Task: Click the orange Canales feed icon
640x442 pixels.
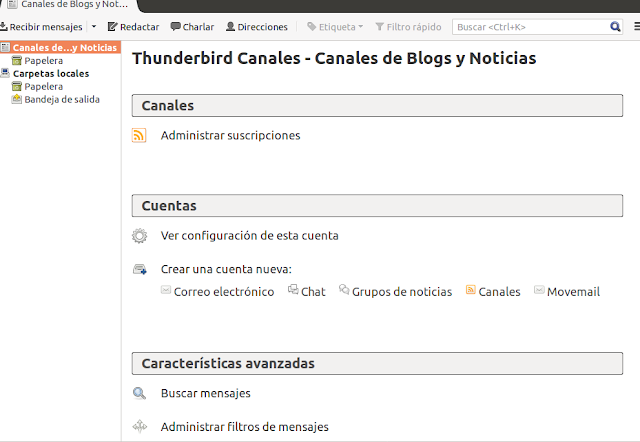Action: pos(471,290)
